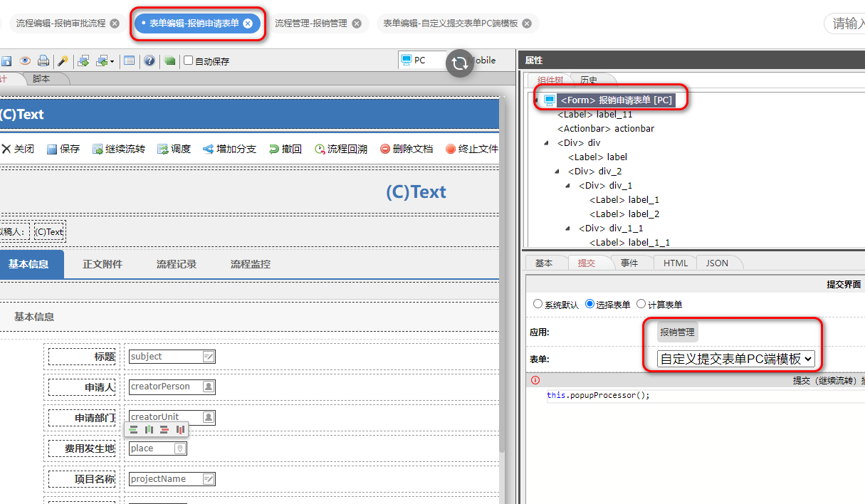Open the 基本 properties tab
Screen dimensions: 865x504
[x=544, y=263]
